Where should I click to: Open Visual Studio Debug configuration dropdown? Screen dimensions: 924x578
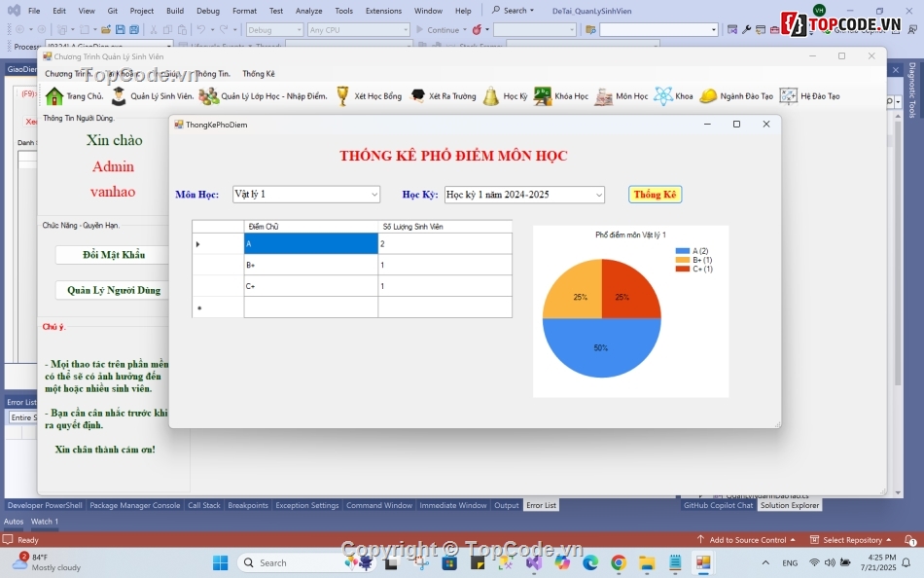coord(274,30)
